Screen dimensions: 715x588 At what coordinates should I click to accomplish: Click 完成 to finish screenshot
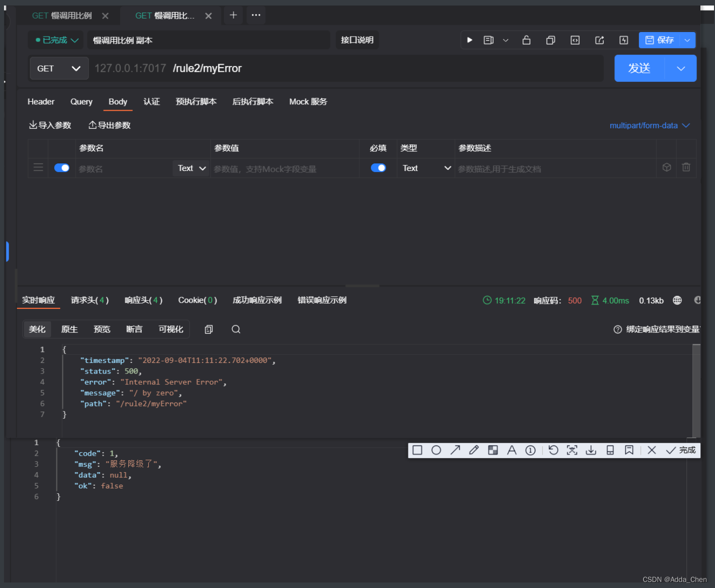(681, 450)
